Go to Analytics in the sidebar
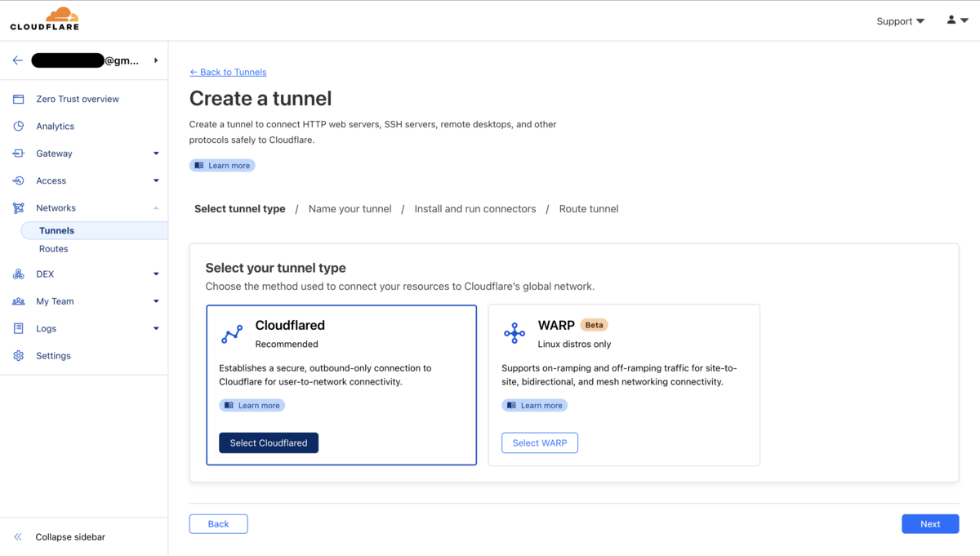Image resolution: width=980 pixels, height=556 pixels. coord(55,126)
